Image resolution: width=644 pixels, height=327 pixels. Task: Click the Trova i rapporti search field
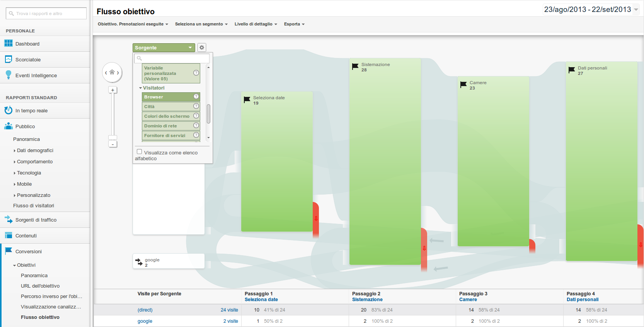(x=46, y=14)
